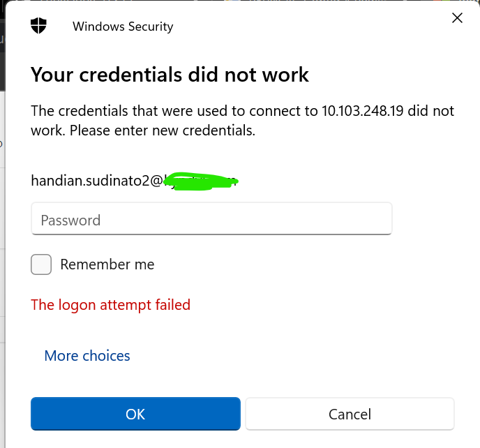Click the Your credentials did not work heading
Screen dimensions: 480x448
[170, 75]
